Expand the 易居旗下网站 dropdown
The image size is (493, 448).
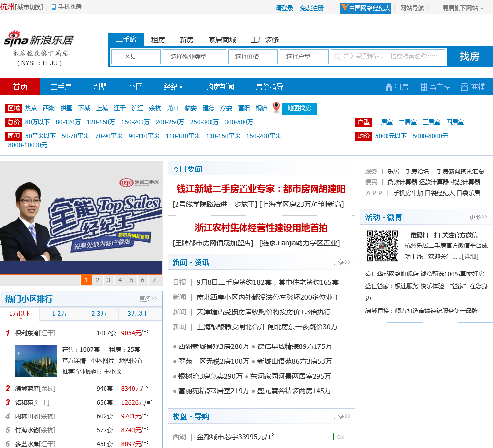pyautogui.click(x=463, y=8)
